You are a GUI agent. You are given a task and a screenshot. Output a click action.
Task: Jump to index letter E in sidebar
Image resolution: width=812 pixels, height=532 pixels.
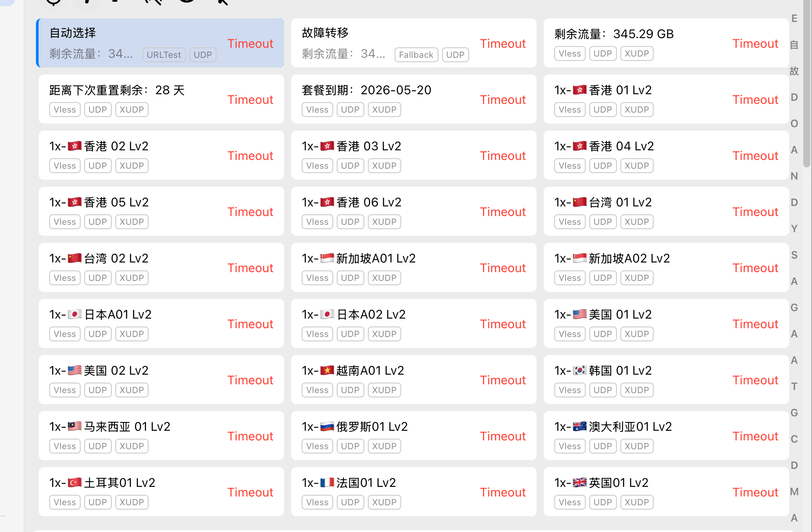pos(794,18)
